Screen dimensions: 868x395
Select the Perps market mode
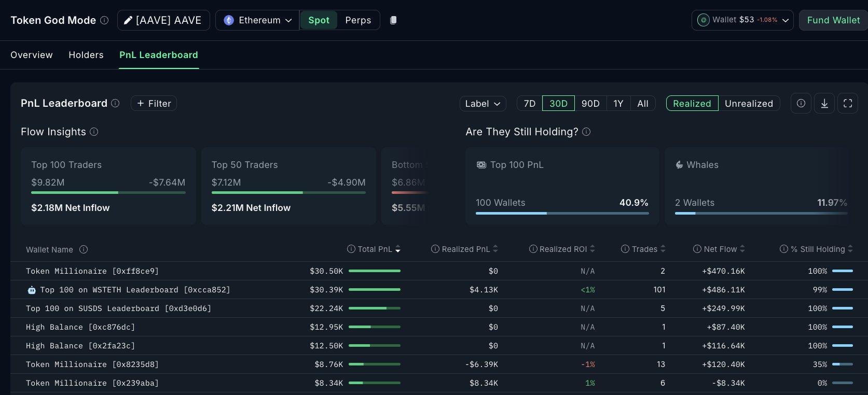[358, 20]
